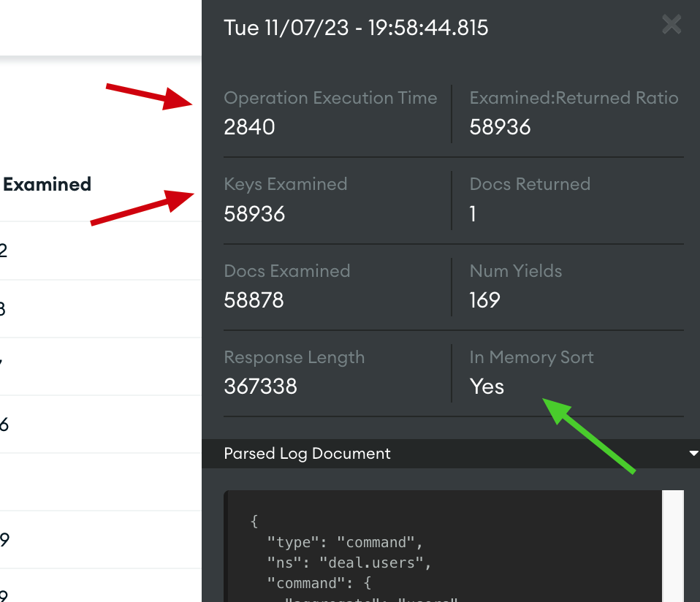The width and height of the screenshot is (700, 602).
Task: Click the scrollbar of the log code block
Action: point(673,544)
